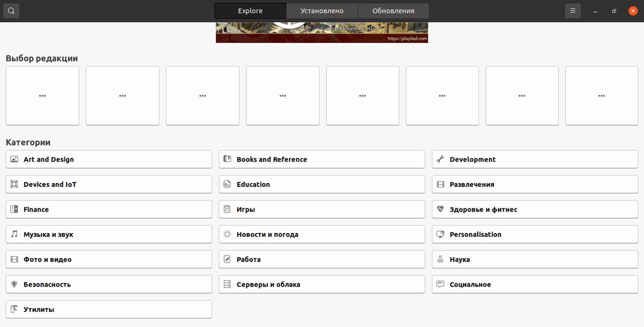This screenshot has width=644, height=327.
Task: Select the Развлечения category
Action: pos(535,184)
